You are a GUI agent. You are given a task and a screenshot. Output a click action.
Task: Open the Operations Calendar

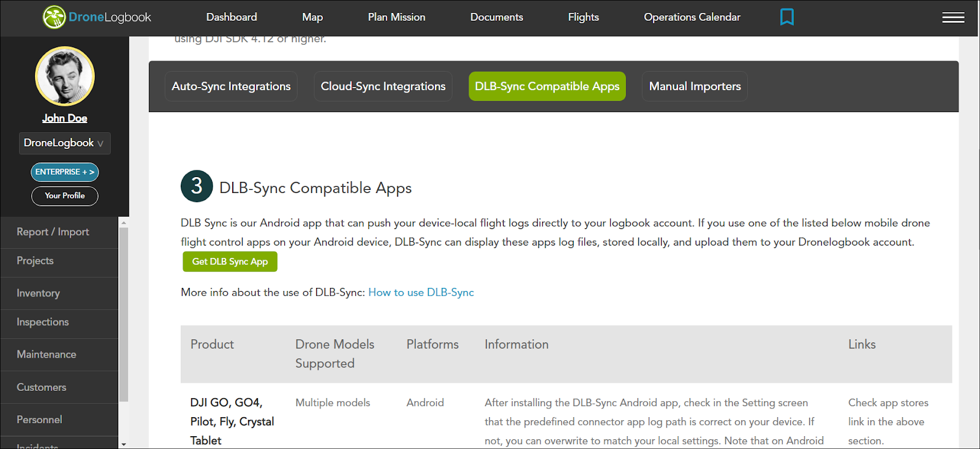point(692,17)
